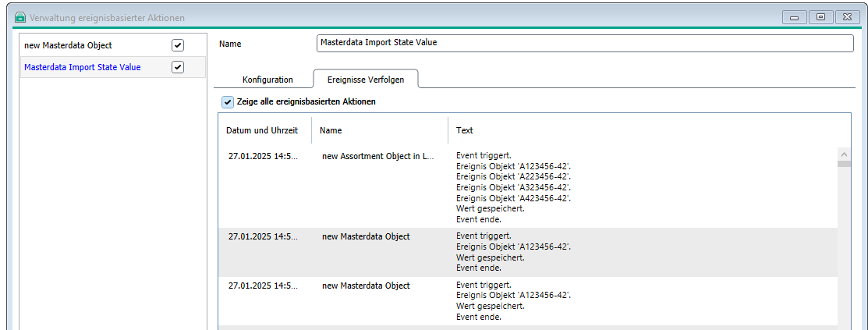Image resolution: width=868 pixels, height=330 pixels.
Task: Click the Text column header
Action: click(x=465, y=130)
